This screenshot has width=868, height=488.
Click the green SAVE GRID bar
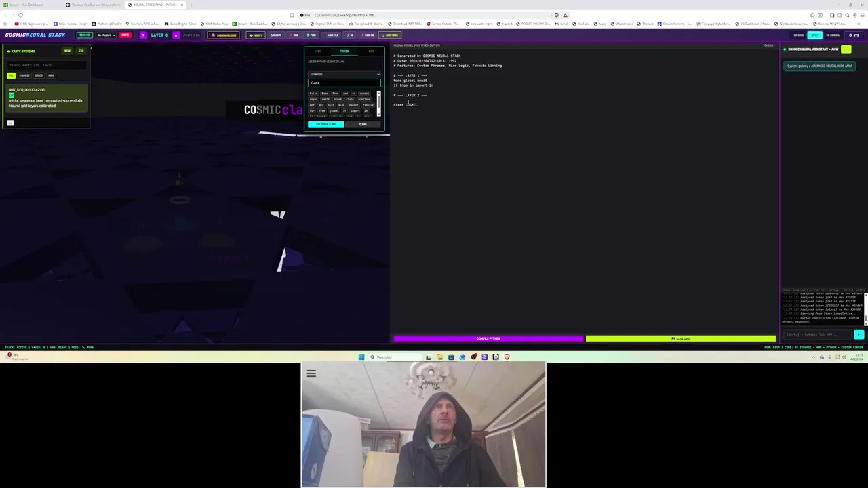681,338
